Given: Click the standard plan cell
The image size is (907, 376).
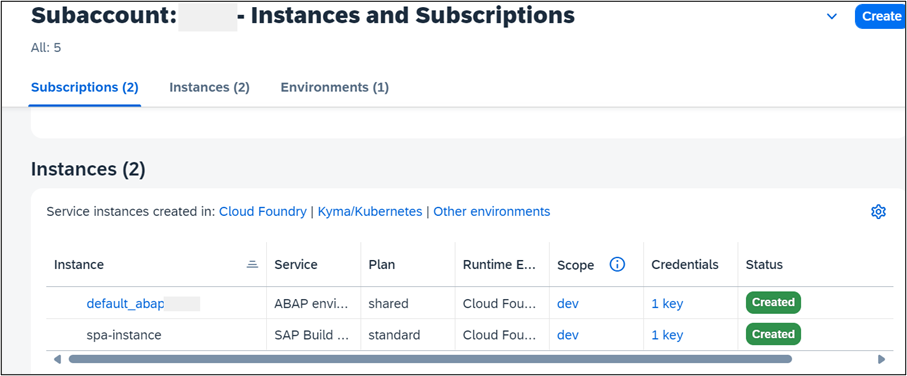Looking at the screenshot, I should [x=394, y=335].
